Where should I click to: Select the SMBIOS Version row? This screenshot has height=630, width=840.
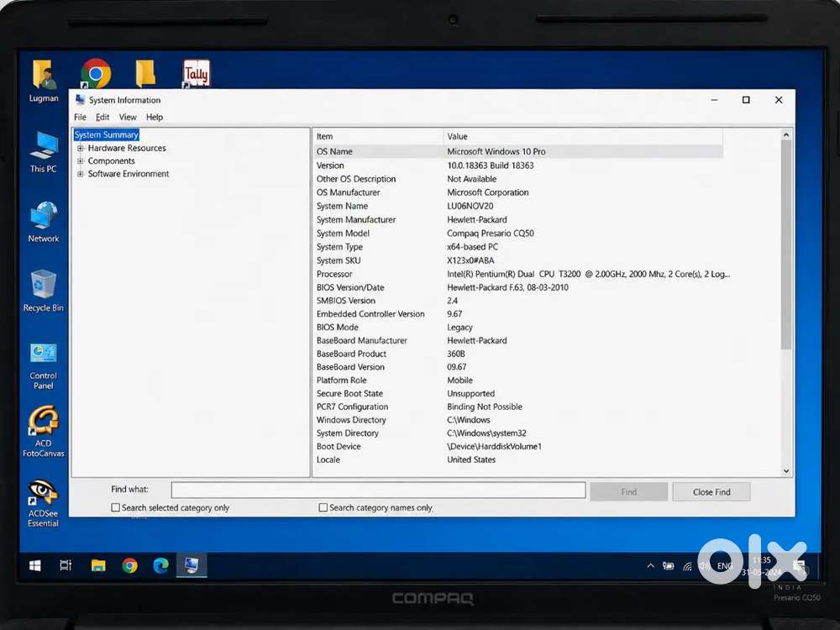[518, 301]
